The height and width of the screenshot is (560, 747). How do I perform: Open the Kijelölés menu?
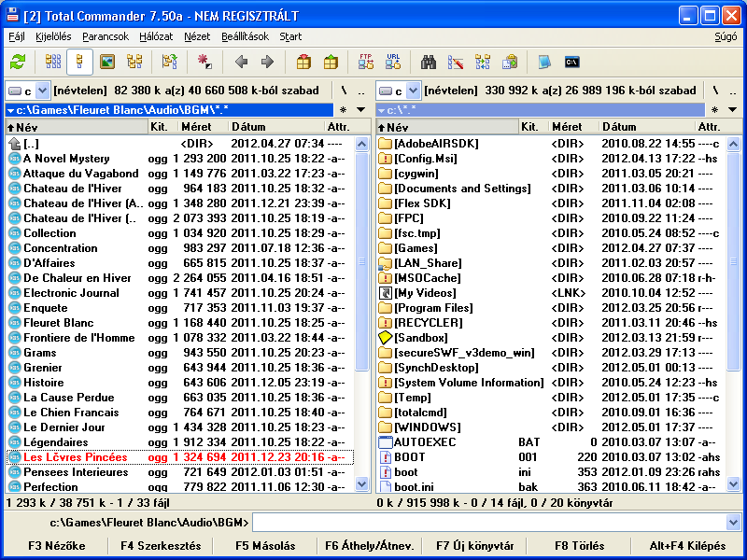point(53,36)
